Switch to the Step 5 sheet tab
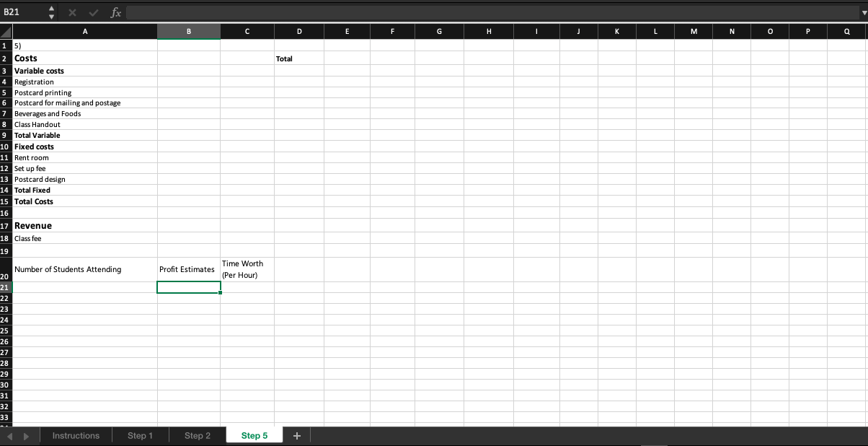Viewport: 868px width, 446px height. click(254, 435)
